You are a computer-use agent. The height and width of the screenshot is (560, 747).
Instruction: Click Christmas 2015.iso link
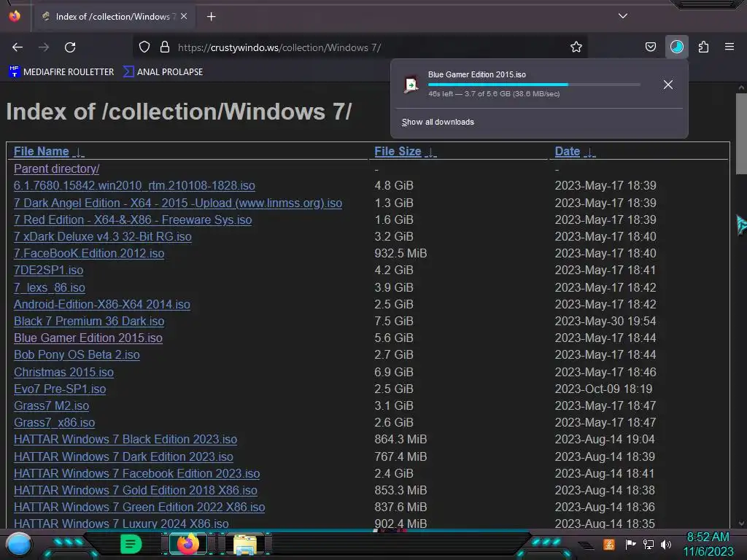click(64, 372)
